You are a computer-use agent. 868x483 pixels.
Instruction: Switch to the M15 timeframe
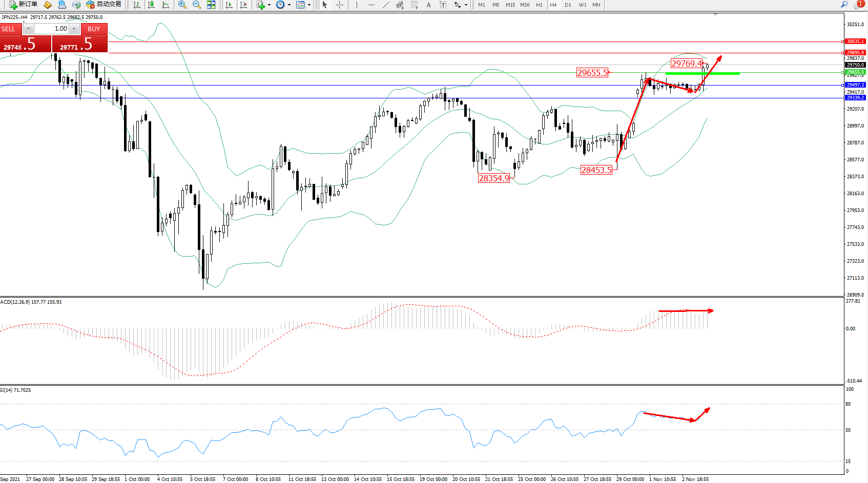[x=510, y=5]
